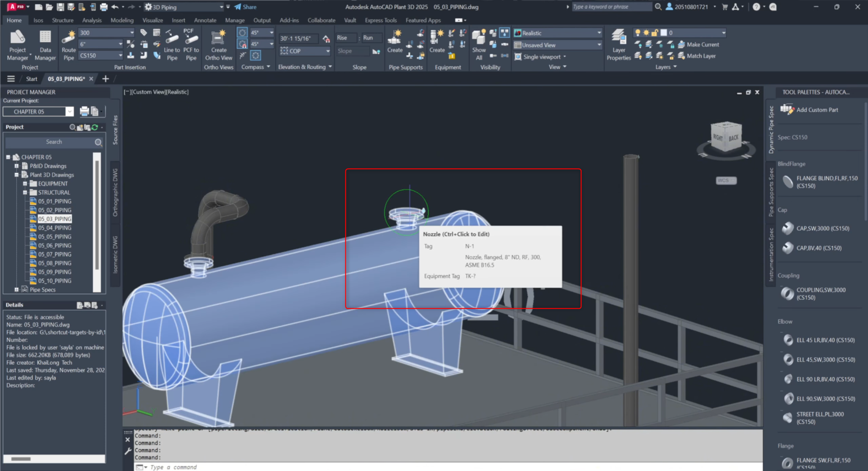Screen dimensions: 868x471
Task: Click the Plot printer icon in quick access toolbar
Action: coord(104,7)
